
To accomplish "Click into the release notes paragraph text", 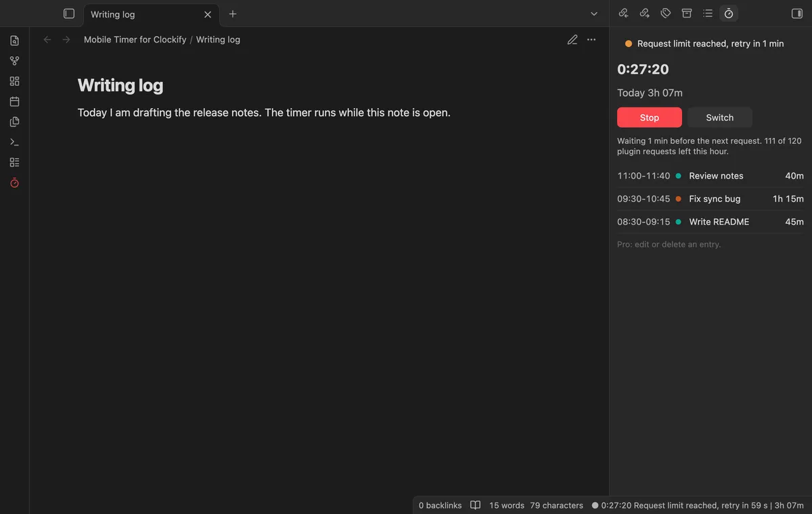I will point(264,113).
